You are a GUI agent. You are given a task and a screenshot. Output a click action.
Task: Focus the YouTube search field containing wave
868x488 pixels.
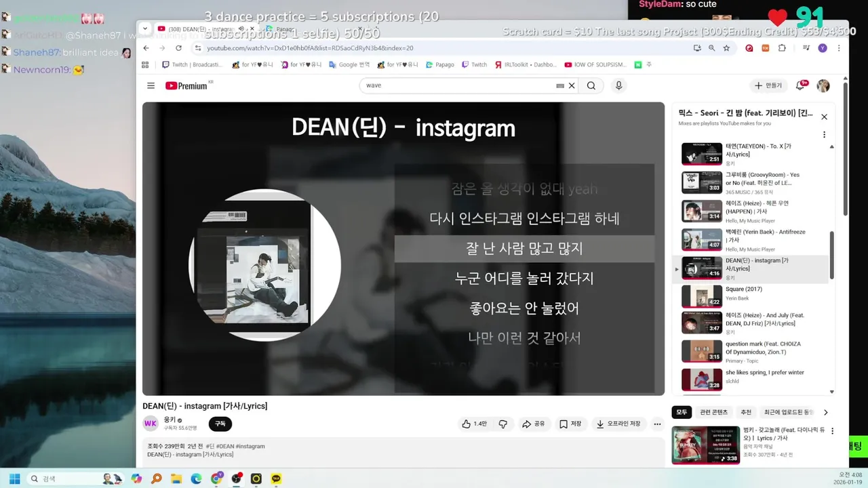point(458,85)
